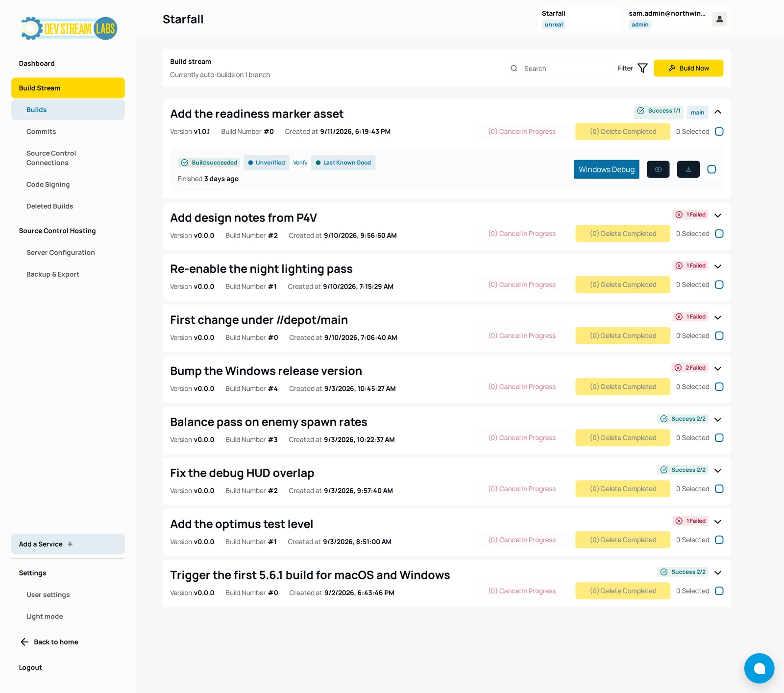Download the Windows Debug build artifact
The image size is (784, 693).
pyautogui.click(x=688, y=169)
